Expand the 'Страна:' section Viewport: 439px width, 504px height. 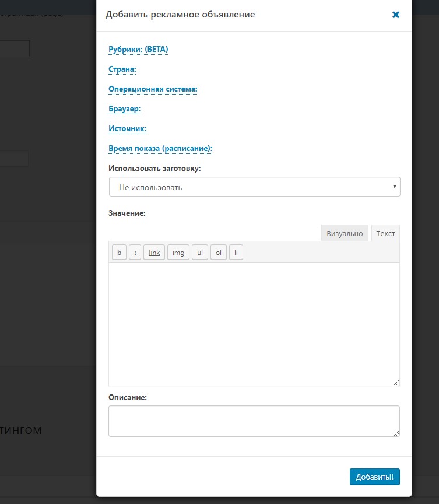coord(122,69)
